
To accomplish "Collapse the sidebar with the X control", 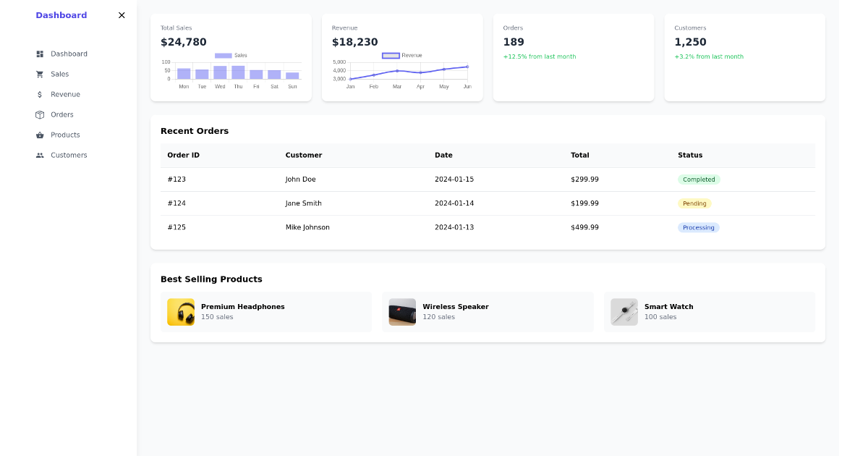I will point(122,15).
